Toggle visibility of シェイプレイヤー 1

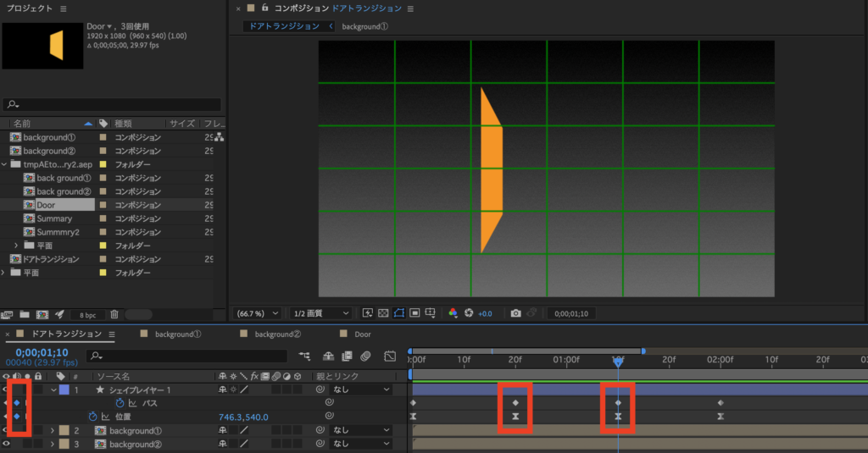click(6, 389)
